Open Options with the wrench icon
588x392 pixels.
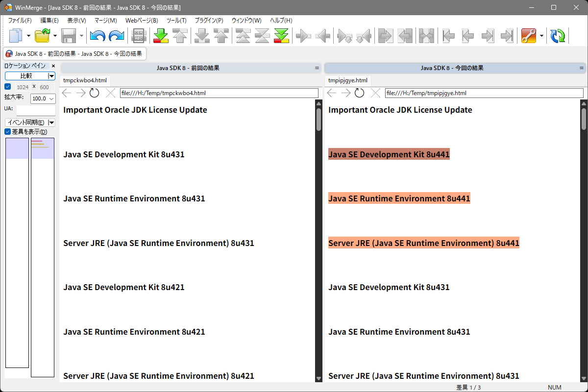529,36
